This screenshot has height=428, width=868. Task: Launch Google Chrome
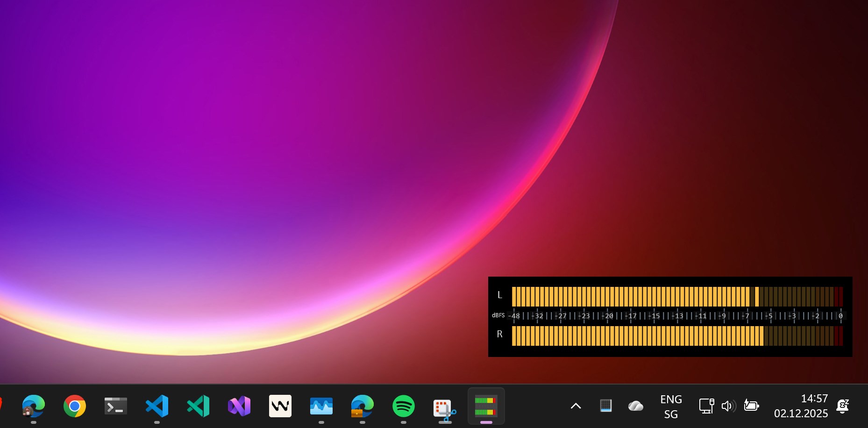(74, 406)
